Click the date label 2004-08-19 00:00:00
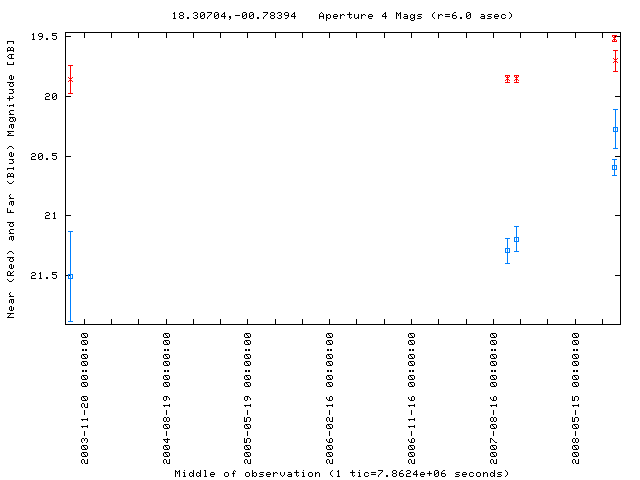The image size is (640, 480). tap(167, 398)
